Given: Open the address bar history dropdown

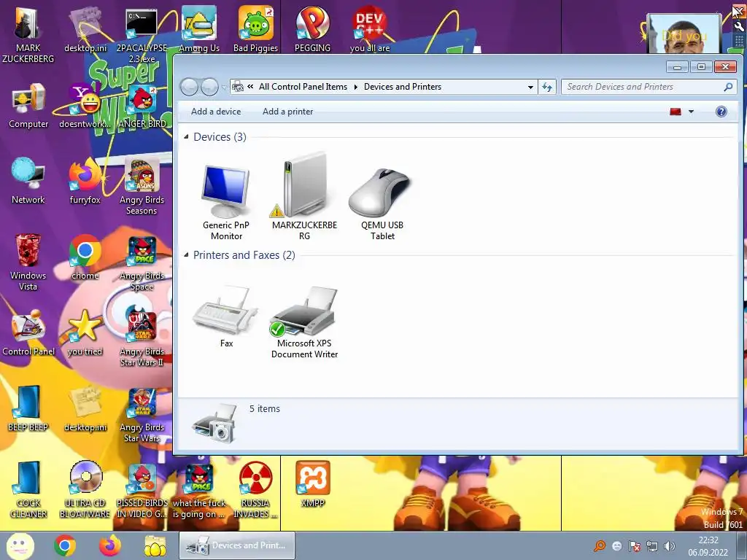Looking at the screenshot, I should tap(530, 87).
